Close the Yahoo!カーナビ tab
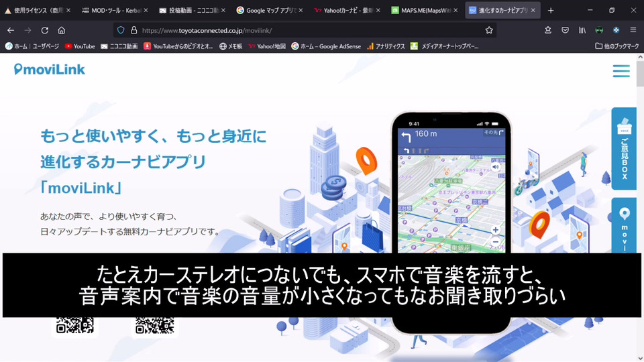 [378, 10]
